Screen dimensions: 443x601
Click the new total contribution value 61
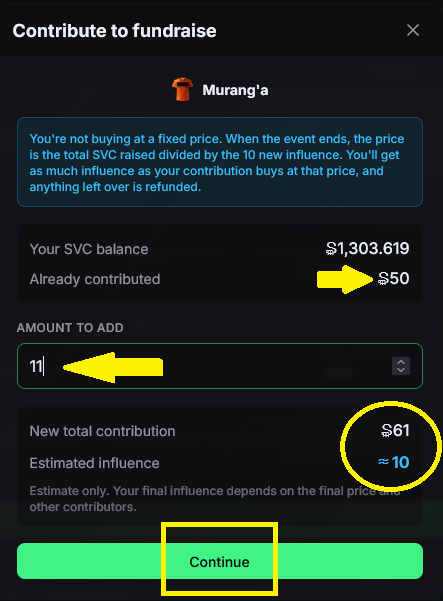395,430
